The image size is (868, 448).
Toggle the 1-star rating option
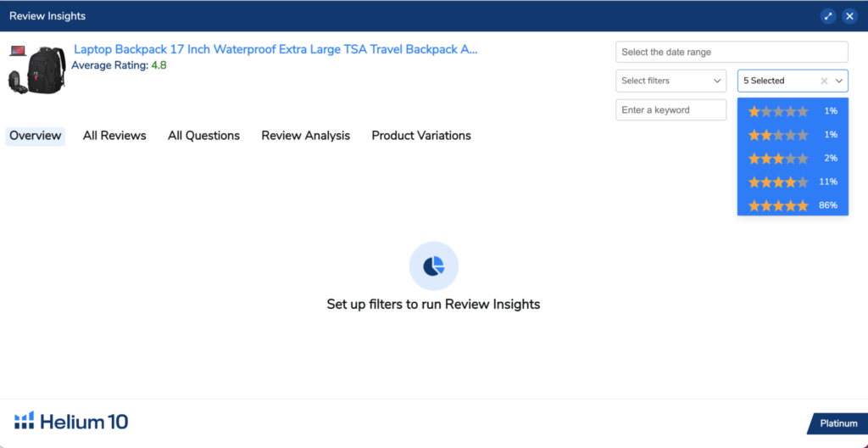tap(793, 111)
